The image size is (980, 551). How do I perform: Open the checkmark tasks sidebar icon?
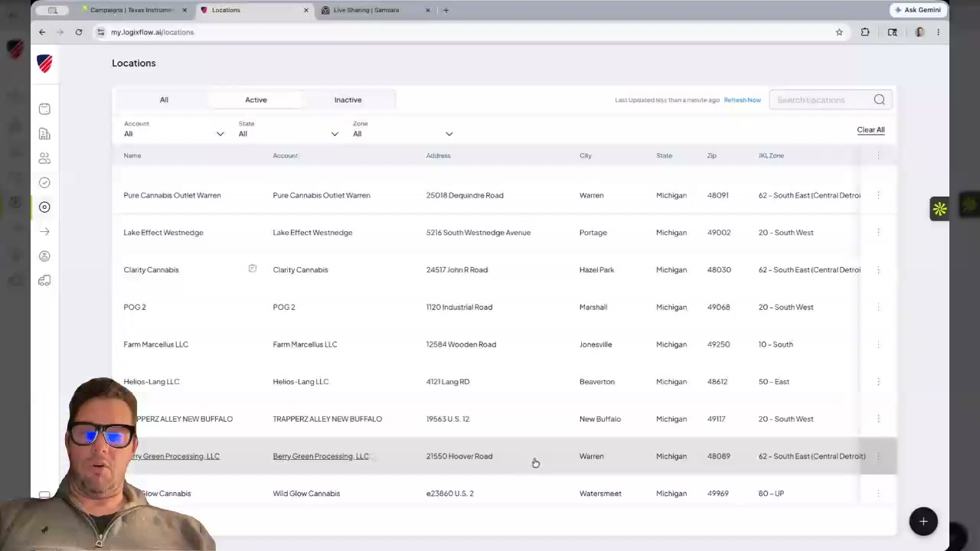[44, 183]
